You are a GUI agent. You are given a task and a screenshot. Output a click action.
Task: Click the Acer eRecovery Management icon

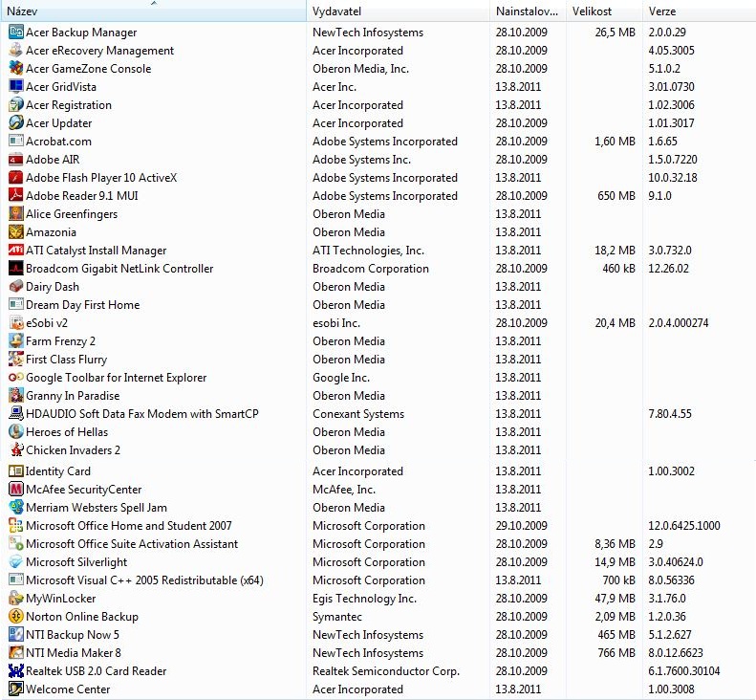click(16, 50)
